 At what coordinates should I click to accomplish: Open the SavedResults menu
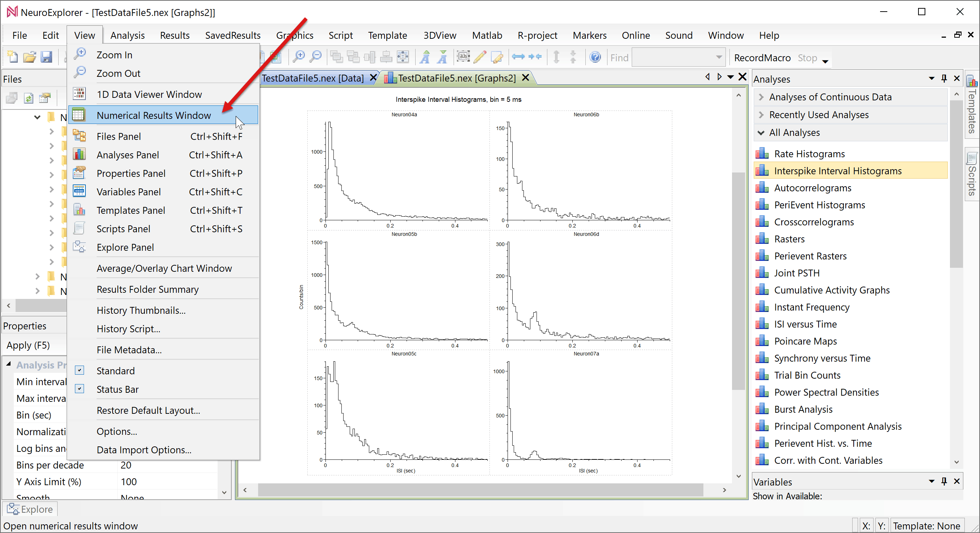[233, 36]
